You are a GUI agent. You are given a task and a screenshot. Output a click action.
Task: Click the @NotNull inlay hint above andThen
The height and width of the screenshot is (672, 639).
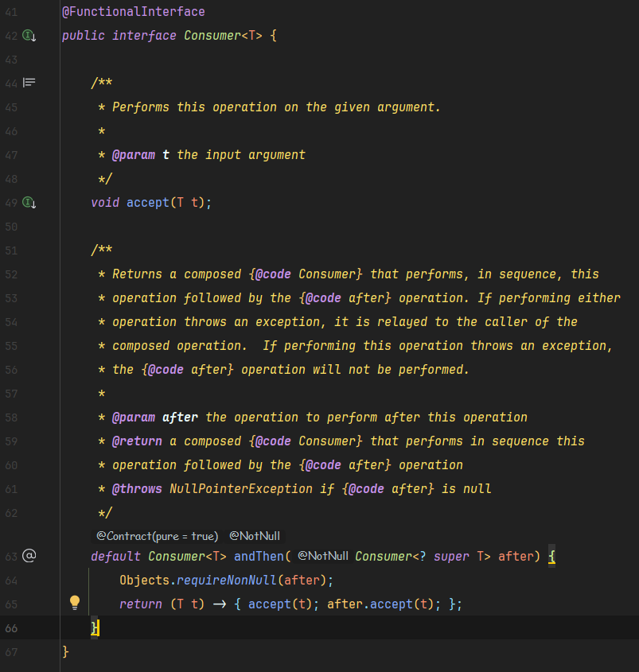[255, 536]
